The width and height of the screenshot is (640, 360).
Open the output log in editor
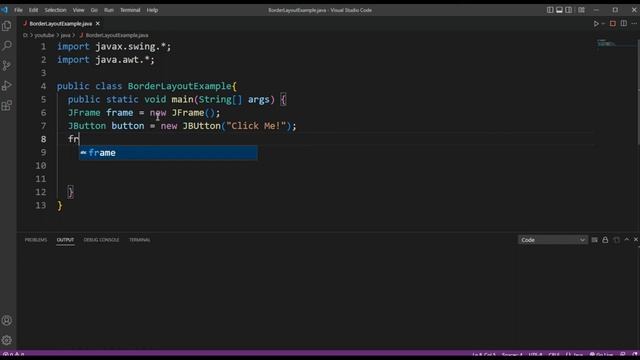616,240
